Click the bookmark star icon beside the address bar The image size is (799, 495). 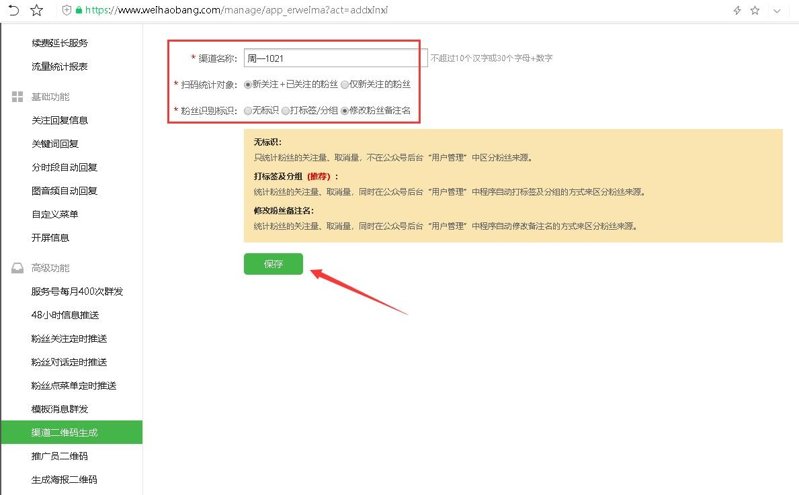point(37,10)
